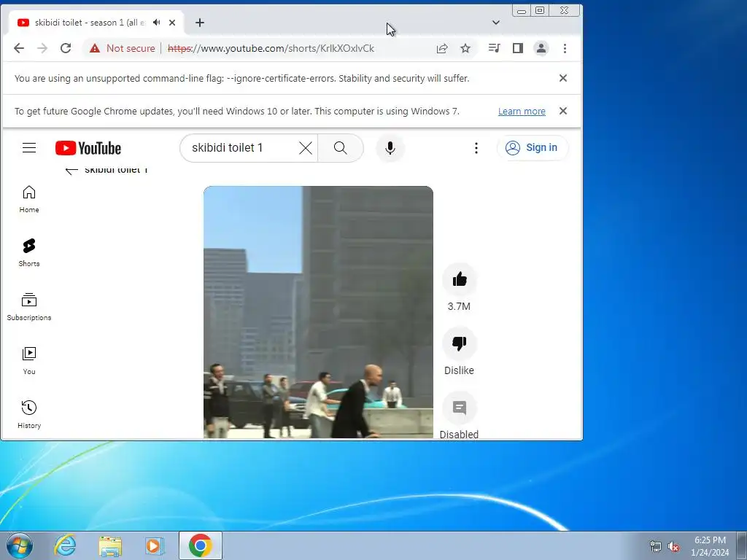Open the taskbar clock and date
The width and height of the screenshot is (747, 560).
(710, 546)
